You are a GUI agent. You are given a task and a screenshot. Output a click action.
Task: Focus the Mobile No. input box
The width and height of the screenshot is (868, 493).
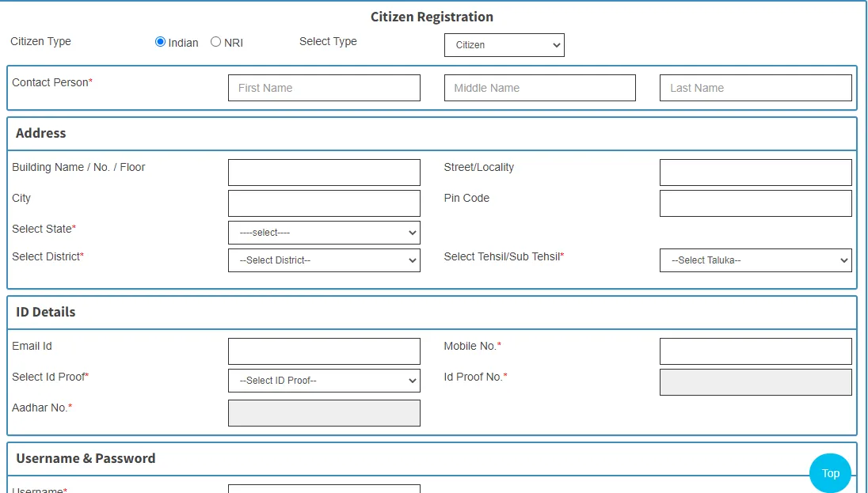pyautogui.click(x=756, y=351)
